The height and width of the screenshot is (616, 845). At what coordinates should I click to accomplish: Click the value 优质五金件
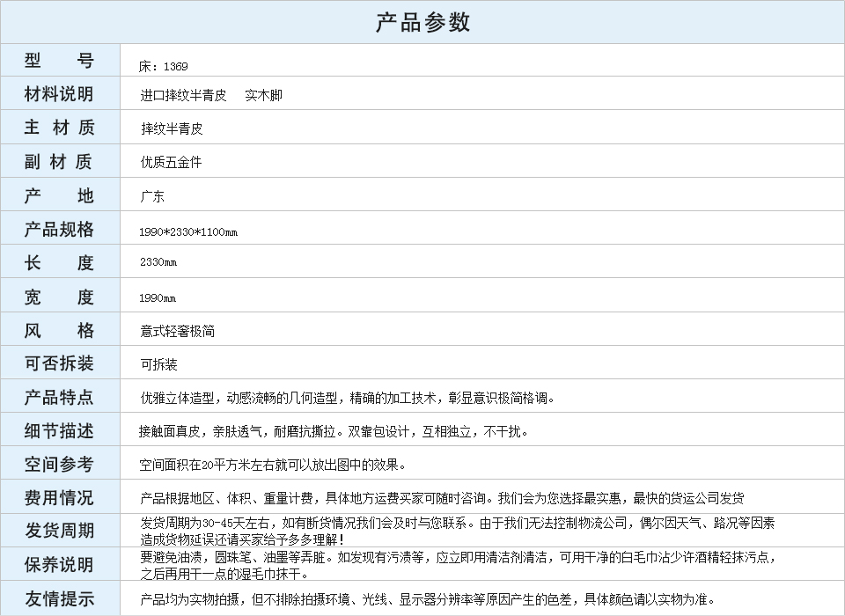pyautogui.click(x=172, y=162)
